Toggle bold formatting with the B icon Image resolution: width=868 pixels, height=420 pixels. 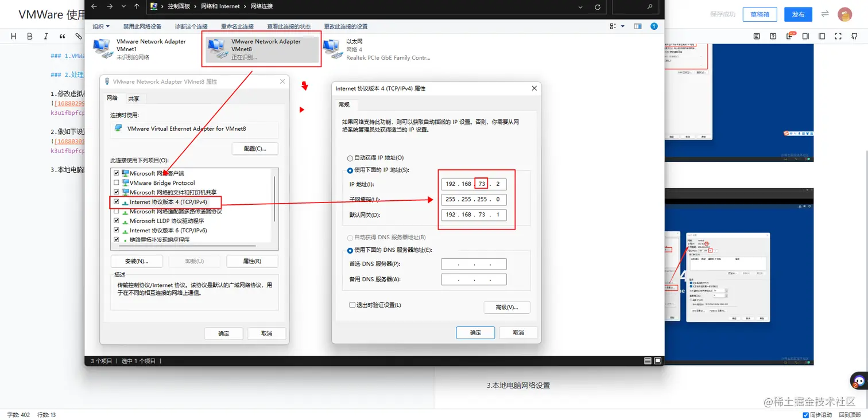click(30, 36)
